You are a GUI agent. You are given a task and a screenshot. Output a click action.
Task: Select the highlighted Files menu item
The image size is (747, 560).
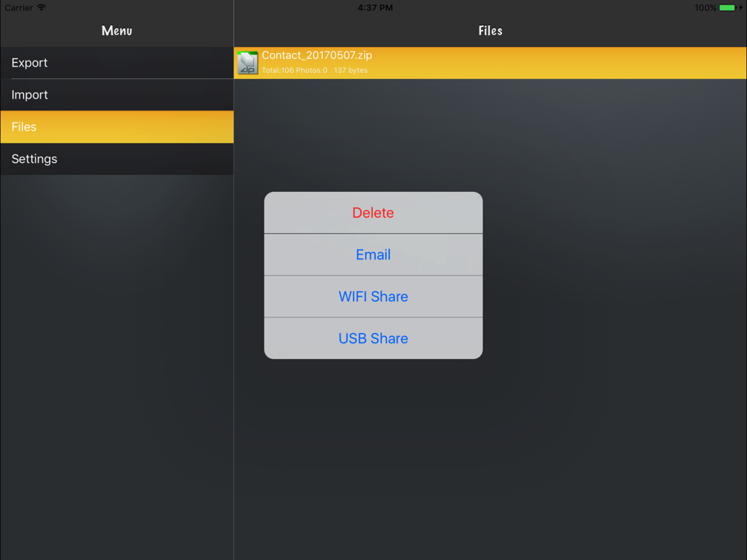[x=117, y=127]
